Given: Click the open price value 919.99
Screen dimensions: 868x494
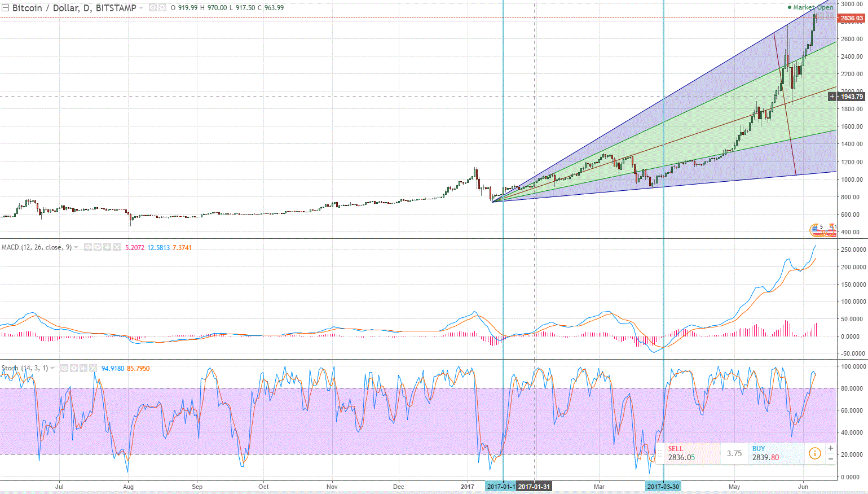Looking at the screenshot, I should (187, 8).
